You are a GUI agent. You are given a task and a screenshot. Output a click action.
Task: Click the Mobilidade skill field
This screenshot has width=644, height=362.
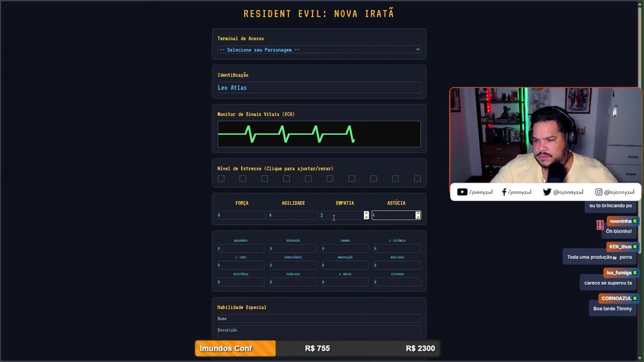pyautogui.click(x=397, y=265)
